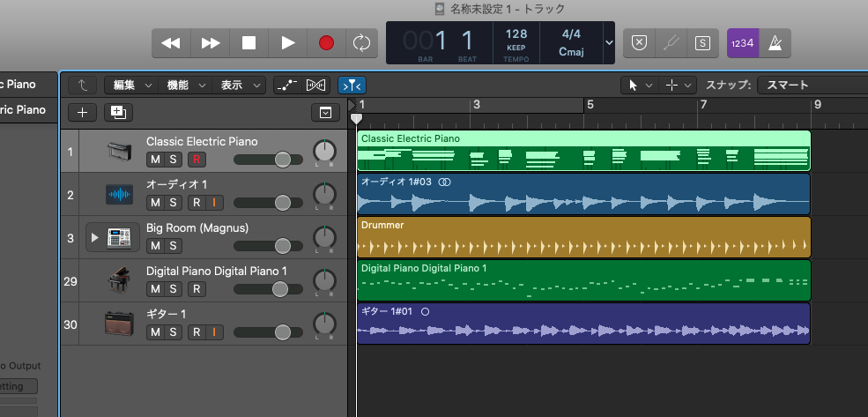Image resolution: width=868 pixels, height=417 pixels.
Task: Click the volume slider on オーディオ 1 track
Action: click(x=282, y=203)
